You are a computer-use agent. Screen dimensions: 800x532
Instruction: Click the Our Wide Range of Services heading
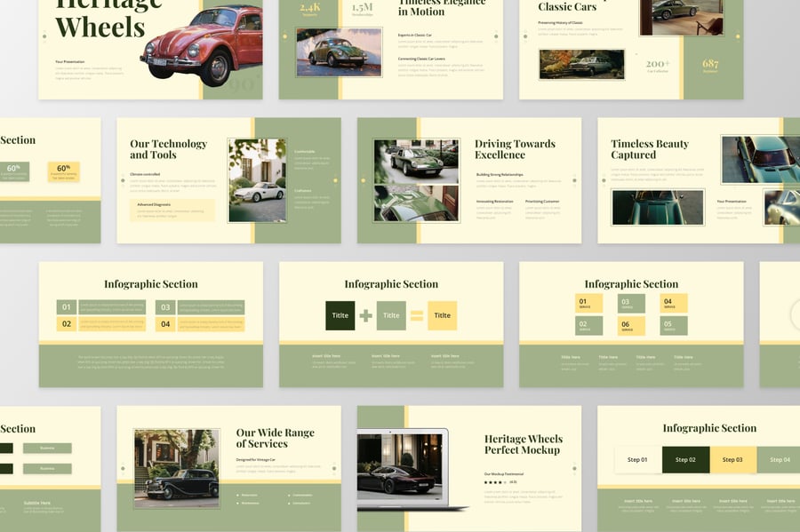(275, 438)
